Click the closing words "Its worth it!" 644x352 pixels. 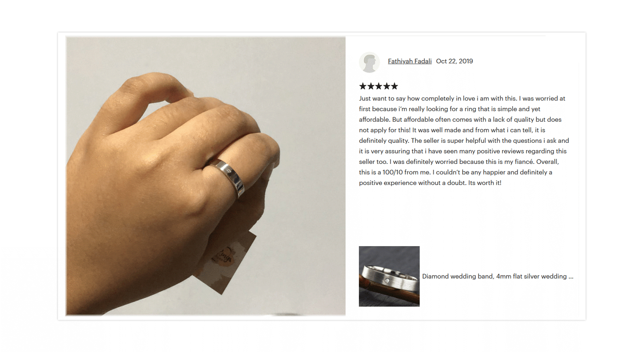pos(485,183)
